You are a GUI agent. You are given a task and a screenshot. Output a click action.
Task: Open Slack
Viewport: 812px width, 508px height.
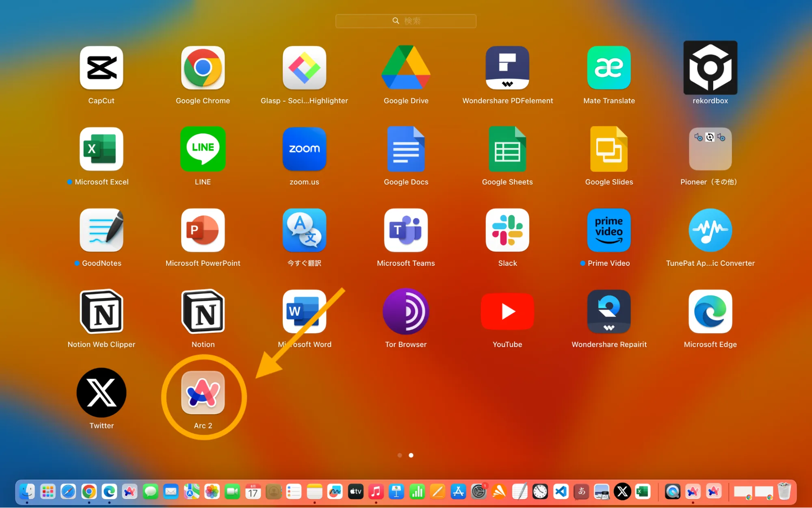pyautogui.click(x=507, y=230)
